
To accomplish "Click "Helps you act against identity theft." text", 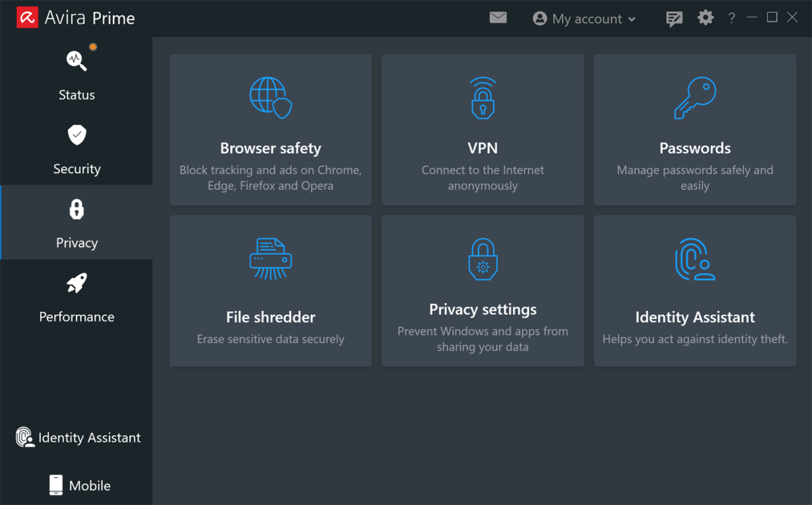I will (x=695, y=339).
